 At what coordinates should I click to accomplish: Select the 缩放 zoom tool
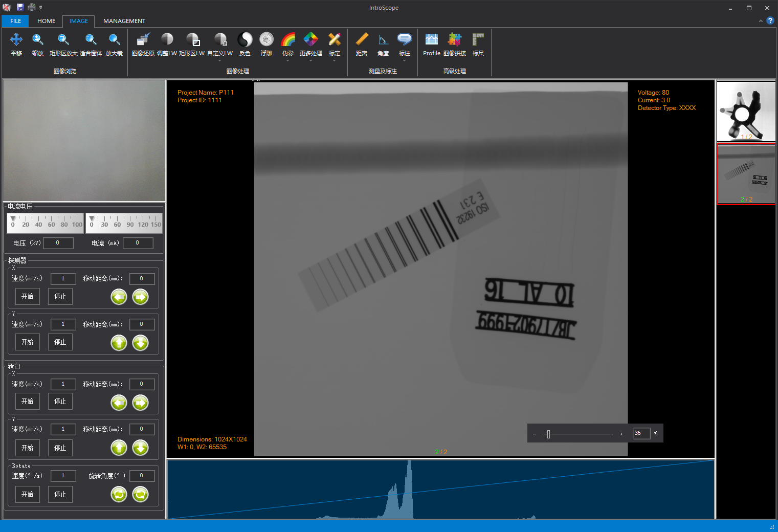(38, 45)
